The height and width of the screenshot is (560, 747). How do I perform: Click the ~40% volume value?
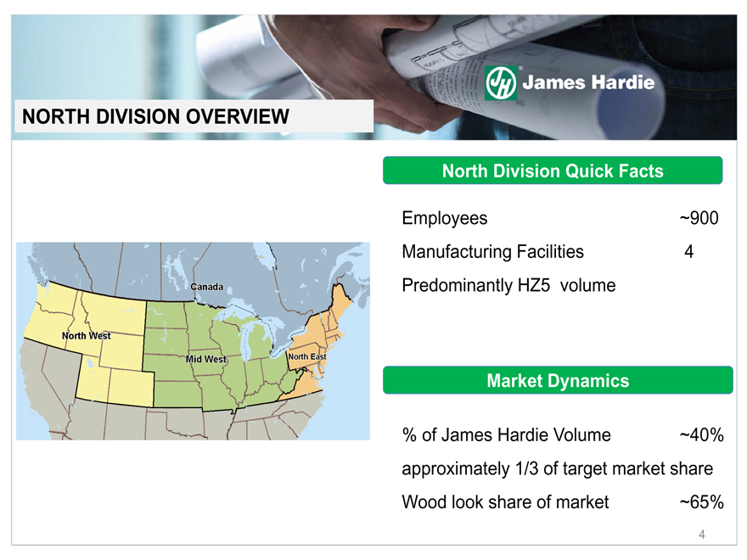(700, 435)
